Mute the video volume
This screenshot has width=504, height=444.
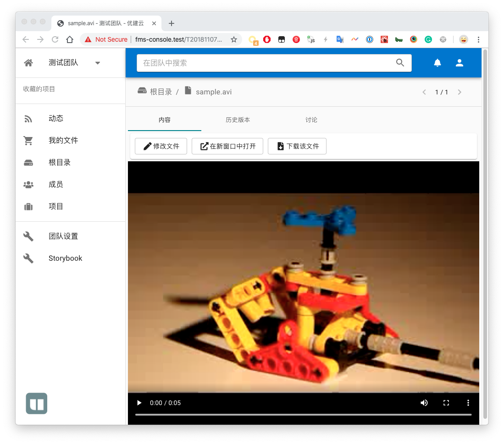424,403
